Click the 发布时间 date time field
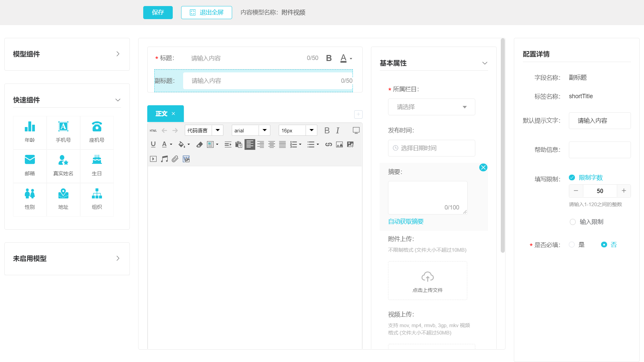 point(431,148)
